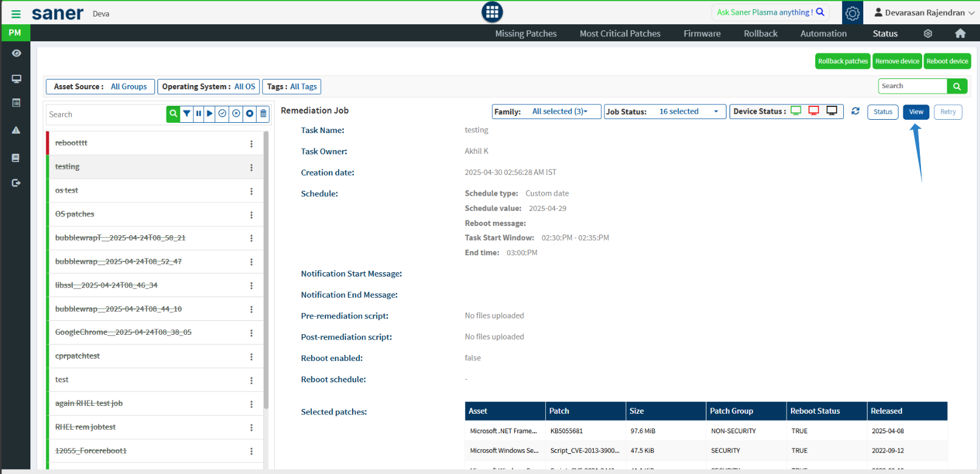This screenshot has height=474, width=980.
Task: Select the rebootttt job in list
Action: tap(155, 143)
